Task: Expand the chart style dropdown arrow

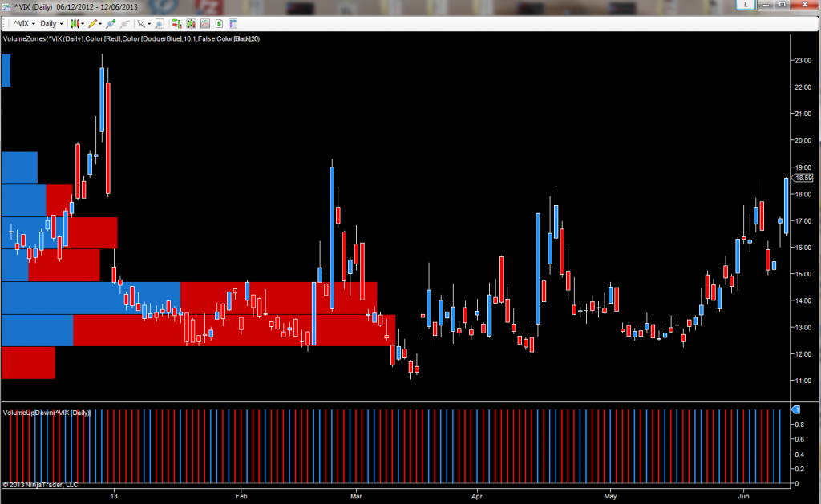Action: point(83,23)
